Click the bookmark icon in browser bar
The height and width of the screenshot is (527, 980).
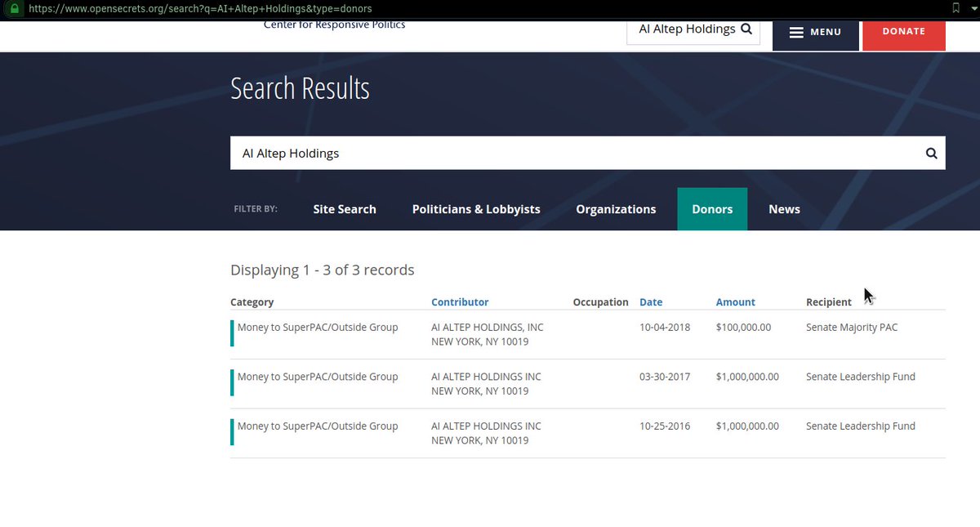[x=956, y=8]
